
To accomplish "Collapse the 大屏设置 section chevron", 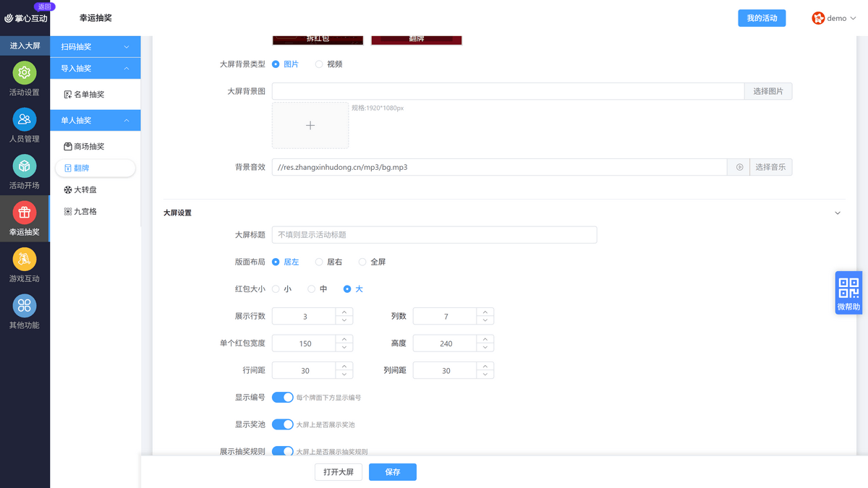I will pos(838,213).
